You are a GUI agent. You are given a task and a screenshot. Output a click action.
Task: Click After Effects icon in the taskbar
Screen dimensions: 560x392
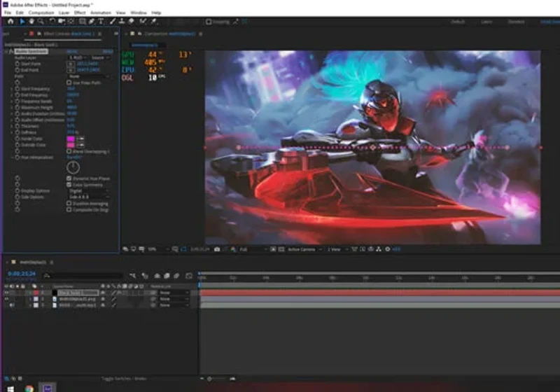point(47,388)
